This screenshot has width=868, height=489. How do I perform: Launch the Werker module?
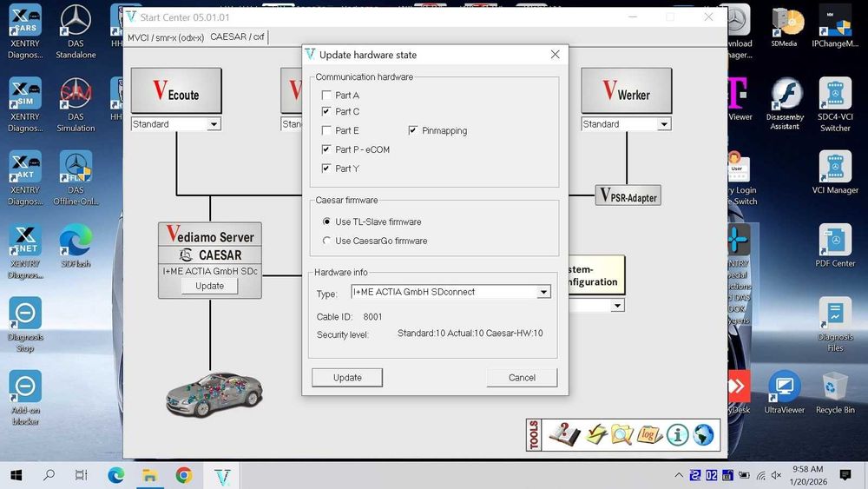tap(626, 90)
